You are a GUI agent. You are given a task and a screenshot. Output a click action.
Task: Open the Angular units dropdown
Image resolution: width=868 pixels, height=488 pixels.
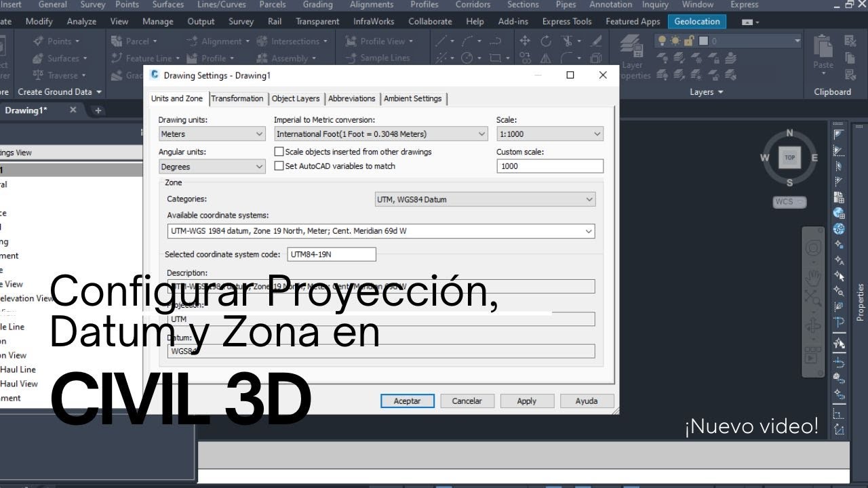[212, 167]
